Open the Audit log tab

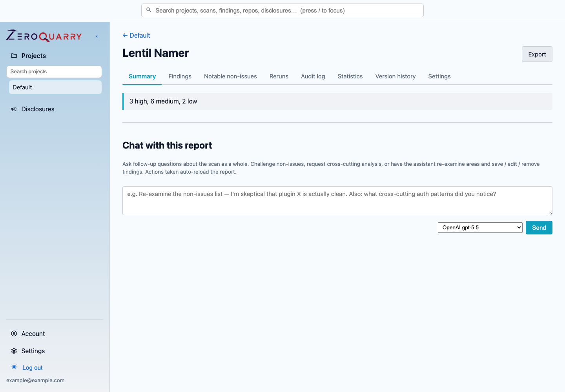point(313,76)
